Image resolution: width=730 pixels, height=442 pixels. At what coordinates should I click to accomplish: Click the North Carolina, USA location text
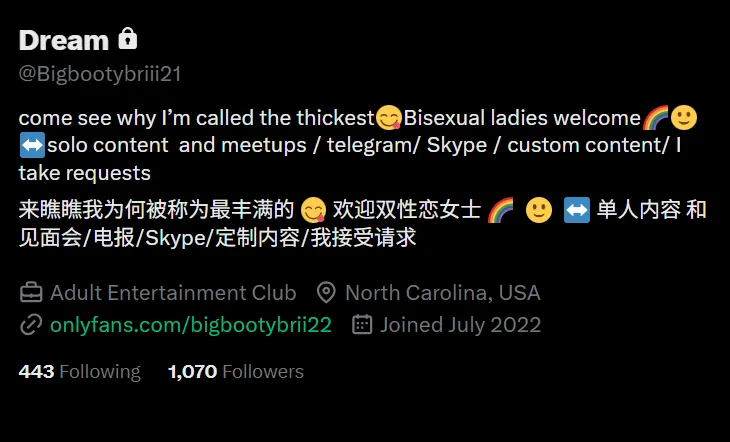pos(443,293)
